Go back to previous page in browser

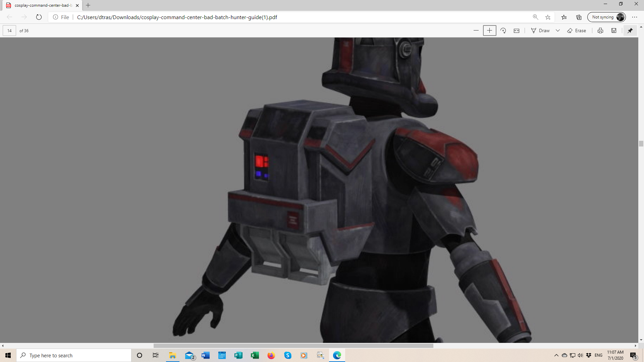tap(9, 17)
